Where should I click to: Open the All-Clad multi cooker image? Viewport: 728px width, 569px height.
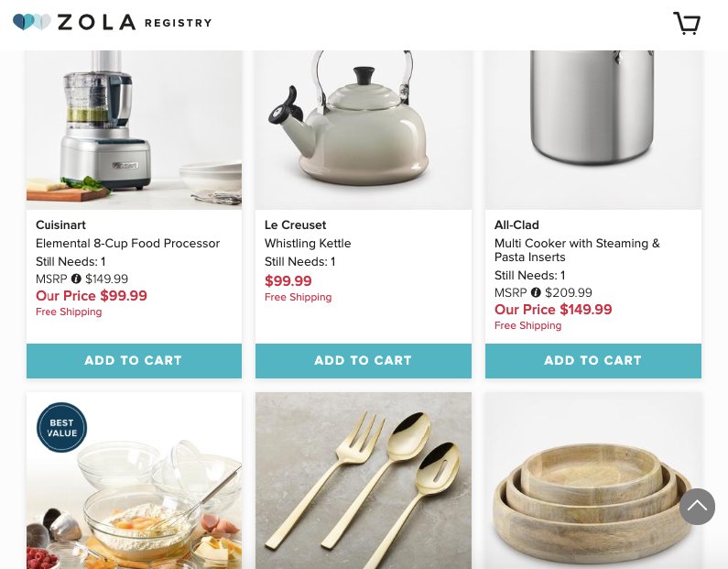[592, 130]
